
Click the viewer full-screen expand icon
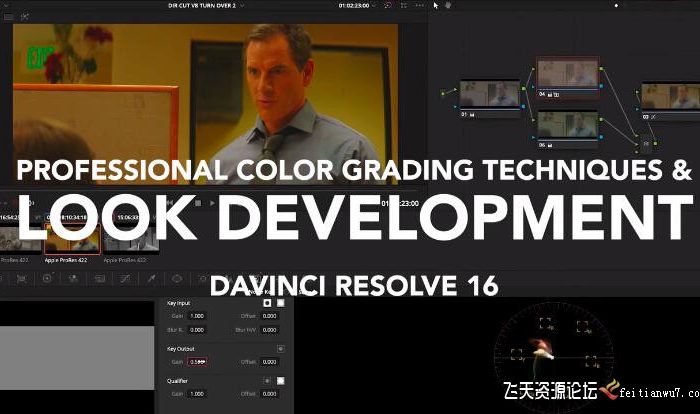404,6
